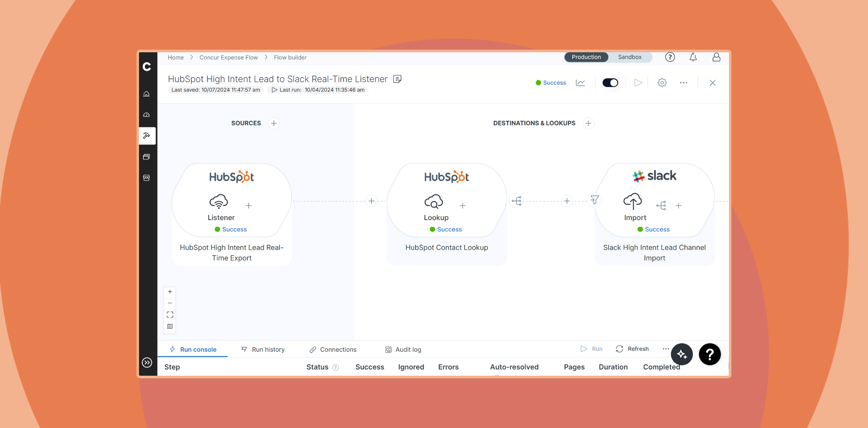Select 'HubSpot High Intent Lead Real-Time Export' label
This screenshot has width=868, height=428.
click(x=231, y=253)
